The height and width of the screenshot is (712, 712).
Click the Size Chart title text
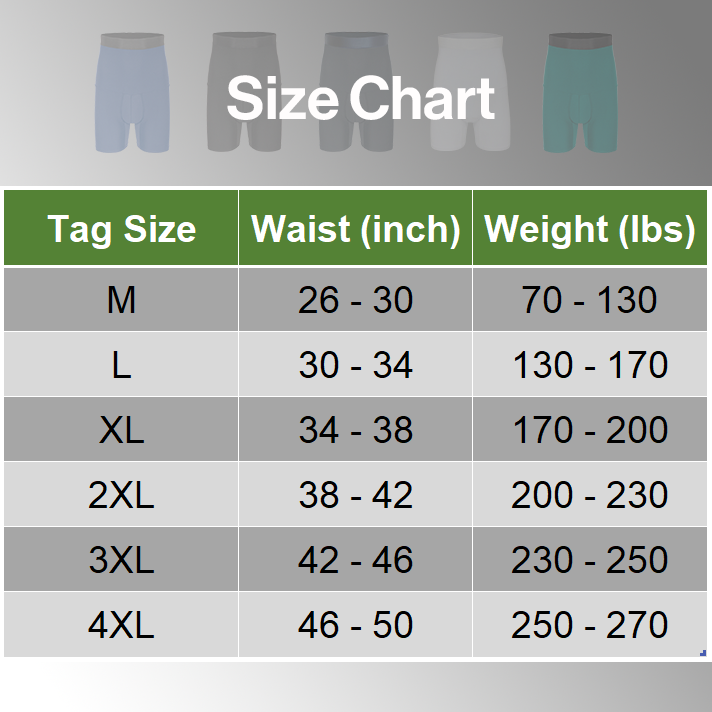pos(360,98)
